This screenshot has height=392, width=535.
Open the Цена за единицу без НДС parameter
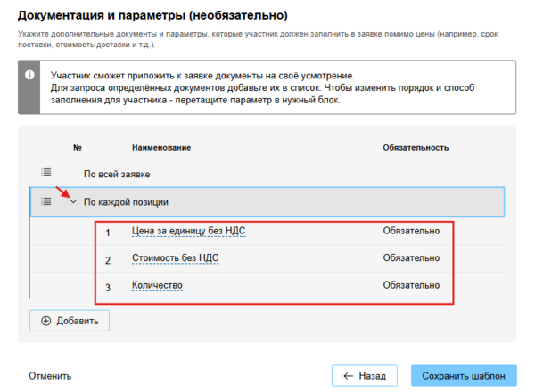(x=188, y=232)
